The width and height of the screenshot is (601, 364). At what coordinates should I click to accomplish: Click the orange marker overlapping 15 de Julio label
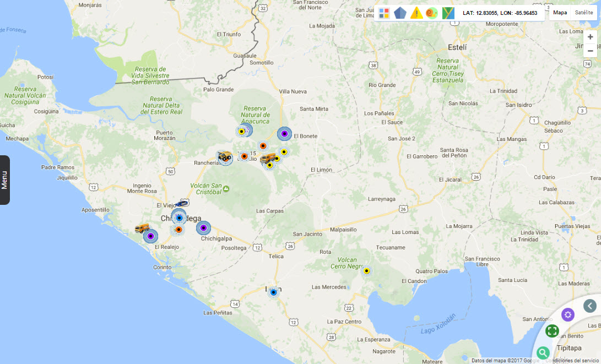point(244,156)
